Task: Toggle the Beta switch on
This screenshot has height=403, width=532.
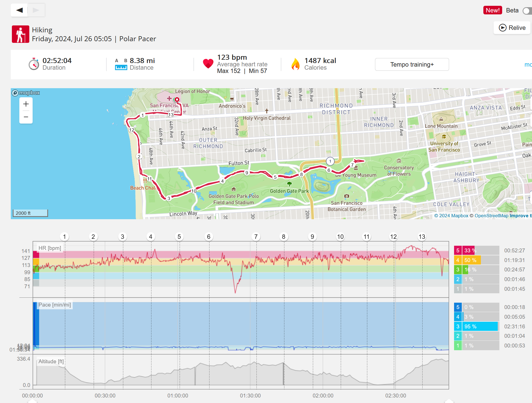Action: click(527, 11)
